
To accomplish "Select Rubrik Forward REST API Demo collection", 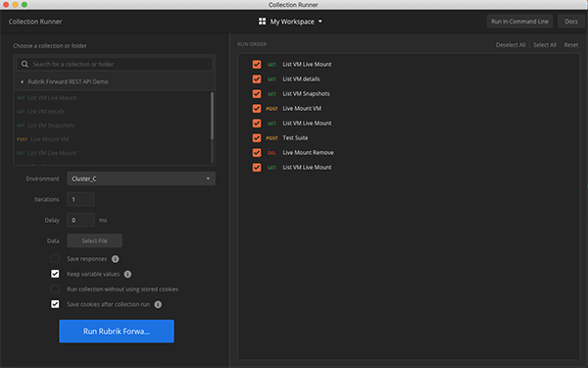I will point(68,81).
